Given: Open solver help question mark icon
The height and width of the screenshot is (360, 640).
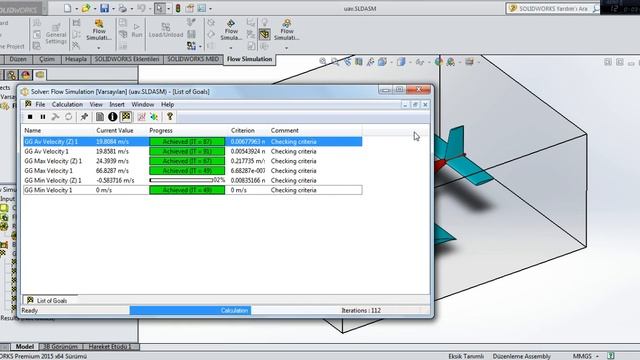Looking at the screenshot, I should [170, 117].
